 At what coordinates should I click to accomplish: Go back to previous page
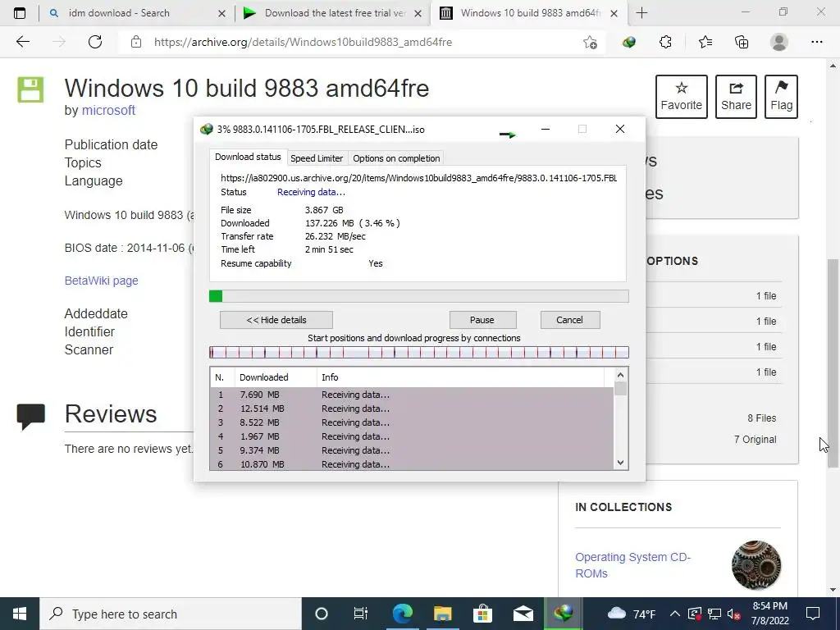[22, 42]
